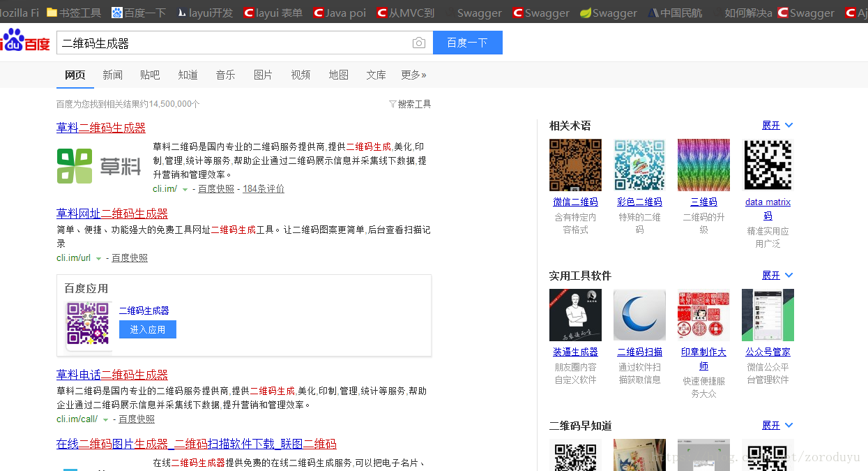Open 百度快照 for cli.im/call/ result

[x=137, y=419]
